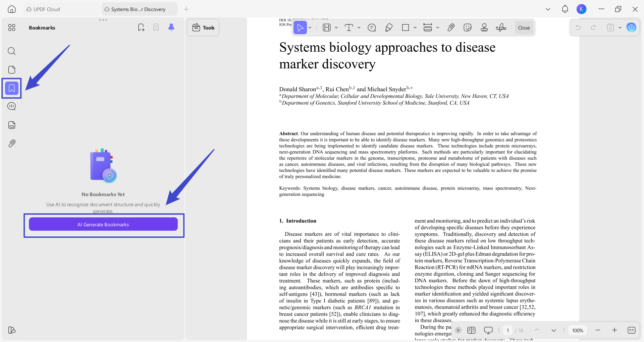
Task: Open the Signature tool
Action: point(501,27)
